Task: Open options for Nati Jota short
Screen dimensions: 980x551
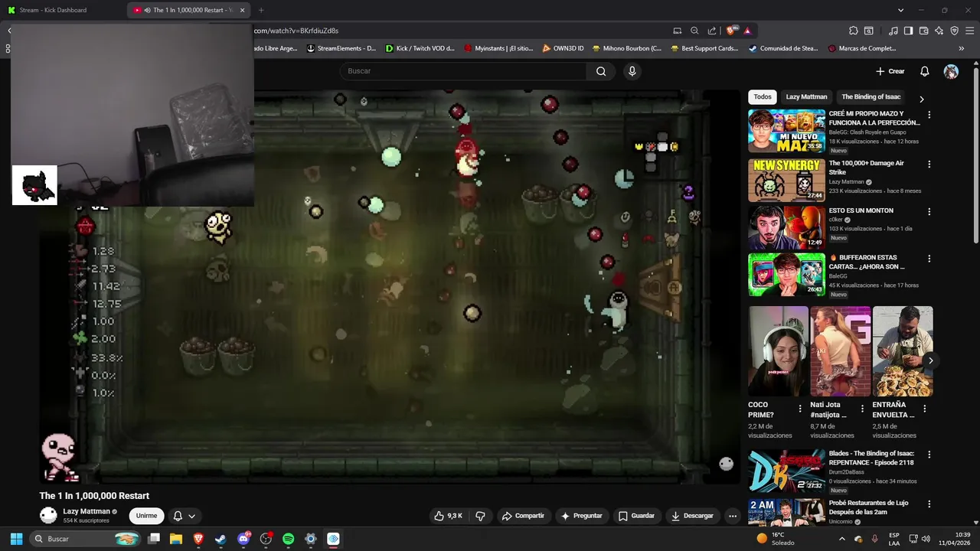Action: [x=862, y=409]
